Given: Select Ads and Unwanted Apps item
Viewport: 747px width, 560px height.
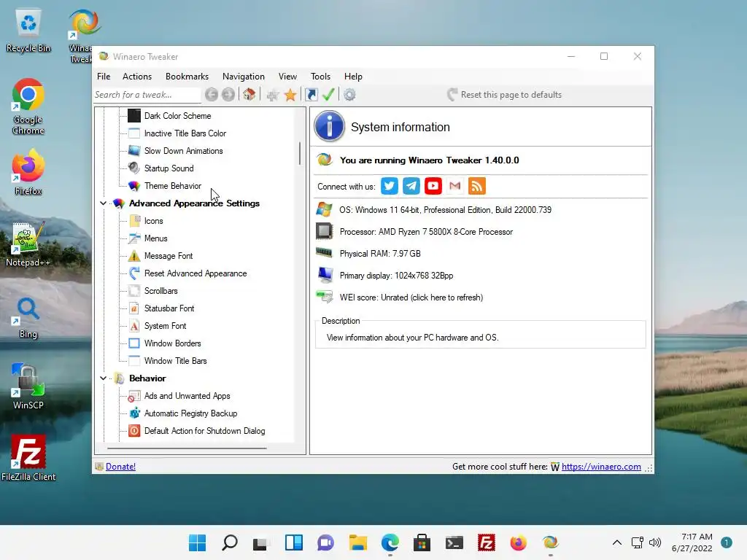Looking at the screenshot, I should click(187, 396).
